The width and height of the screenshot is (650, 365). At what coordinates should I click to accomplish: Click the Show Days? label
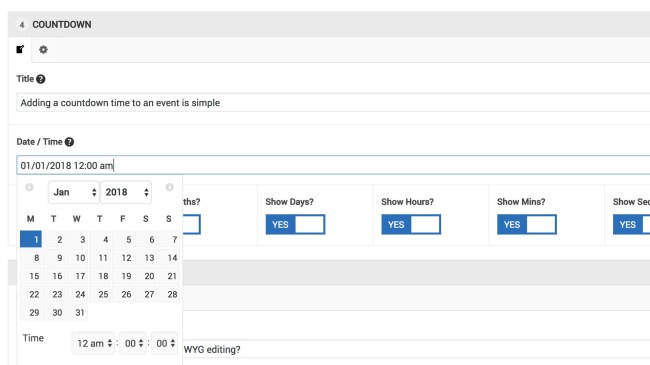click(289, 202)
